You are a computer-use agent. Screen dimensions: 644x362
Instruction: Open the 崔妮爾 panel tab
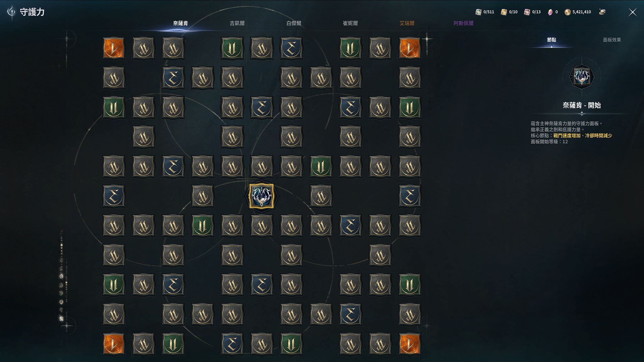[x=350, y=23]
